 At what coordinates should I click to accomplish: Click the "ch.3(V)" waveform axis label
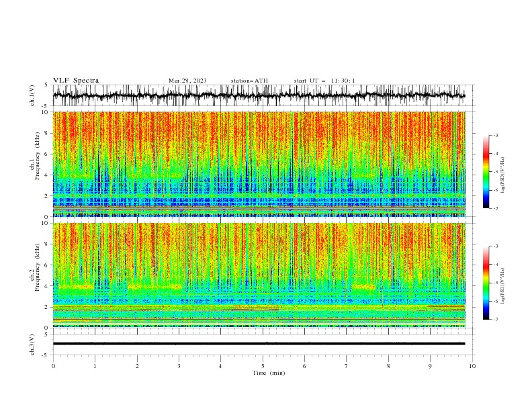point(32,345)
